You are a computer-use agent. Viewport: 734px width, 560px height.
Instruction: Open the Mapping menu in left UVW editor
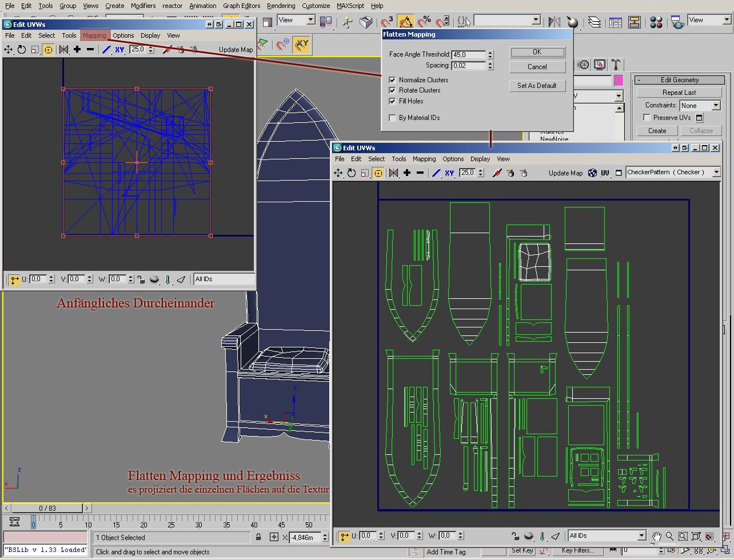pyautogui.click(x=94, y=35)
